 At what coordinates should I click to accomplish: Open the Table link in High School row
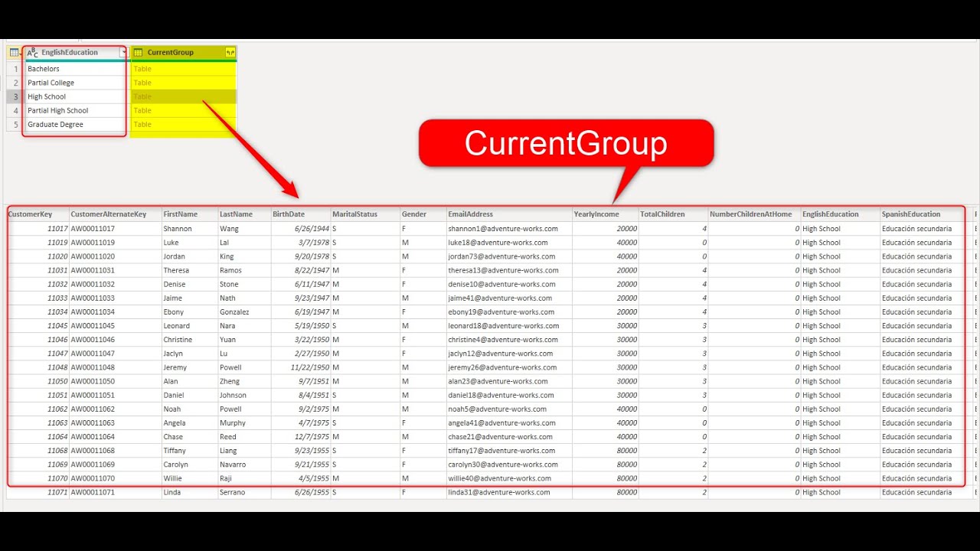point(142,96)
